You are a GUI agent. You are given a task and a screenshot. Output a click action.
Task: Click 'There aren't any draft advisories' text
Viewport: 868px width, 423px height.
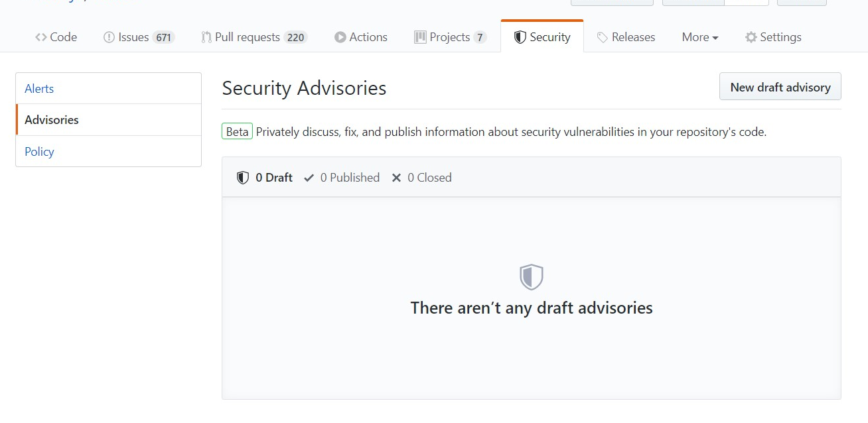(x=532, y=308)
